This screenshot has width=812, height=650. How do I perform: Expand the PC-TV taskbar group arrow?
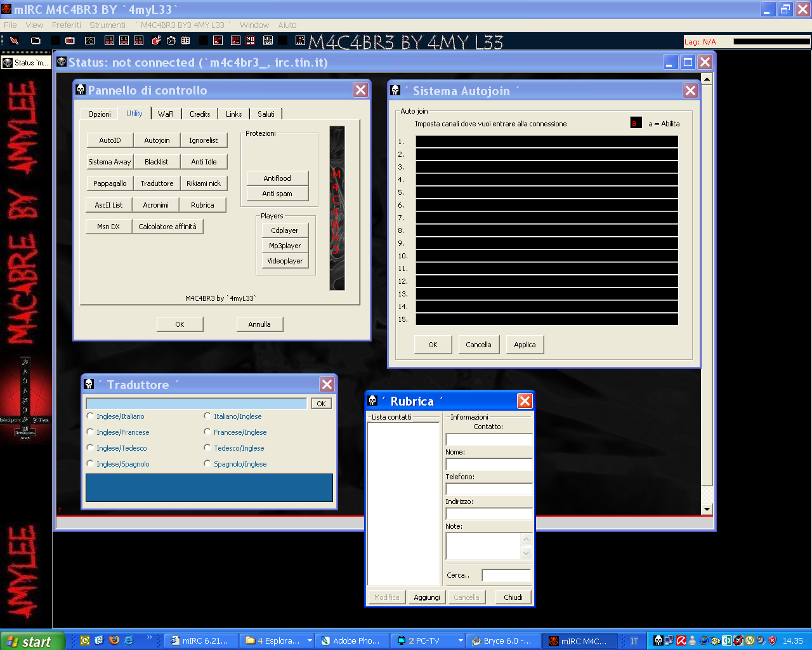[x=461, y=641]
